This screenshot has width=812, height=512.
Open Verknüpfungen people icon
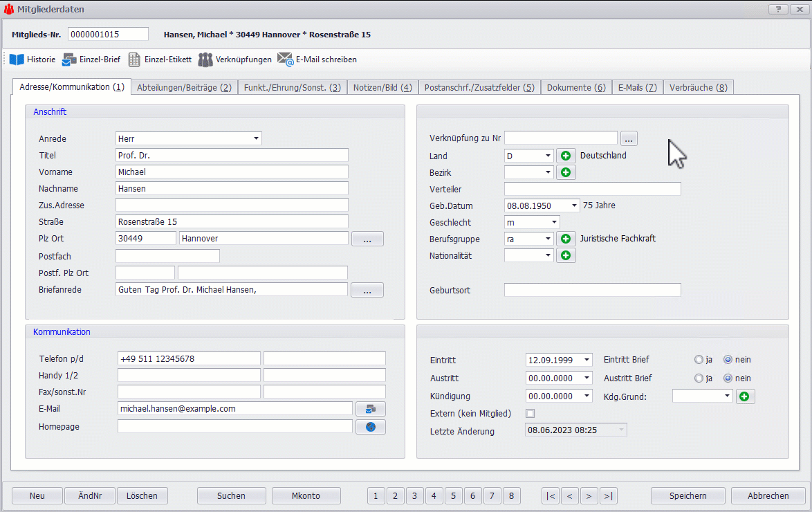click(x=205, y=60)
